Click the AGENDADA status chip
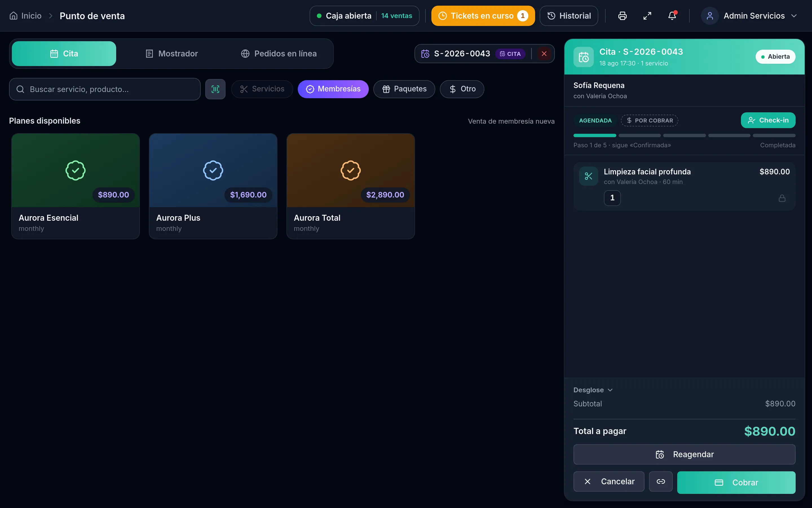The image size is (812, 508). point(595,120)
